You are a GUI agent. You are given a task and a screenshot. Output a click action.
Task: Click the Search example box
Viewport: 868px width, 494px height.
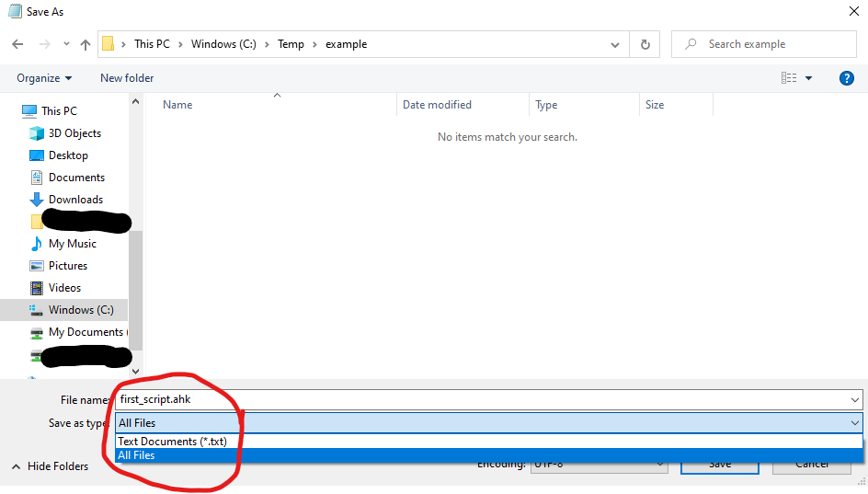click(764, 44)
